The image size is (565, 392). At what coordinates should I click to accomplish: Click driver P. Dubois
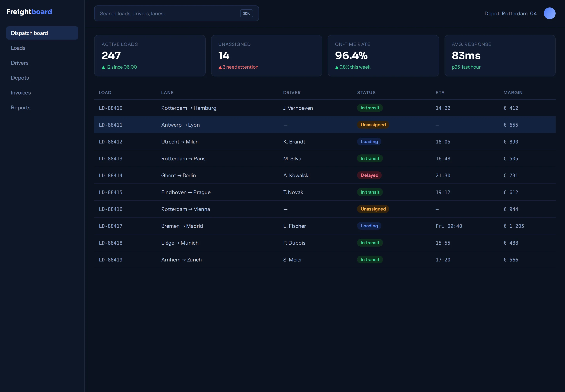294,243
